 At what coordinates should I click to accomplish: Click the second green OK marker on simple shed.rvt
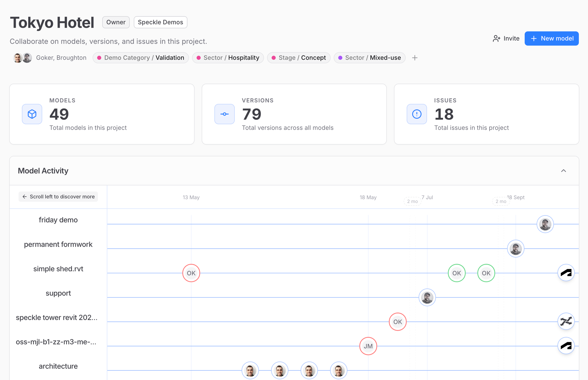[486, 273]
